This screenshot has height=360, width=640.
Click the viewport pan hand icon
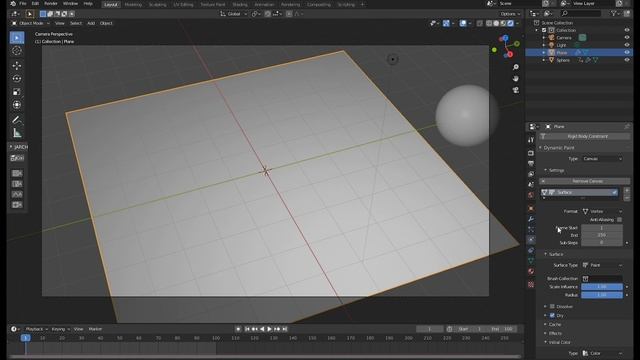tap(516, 78)
